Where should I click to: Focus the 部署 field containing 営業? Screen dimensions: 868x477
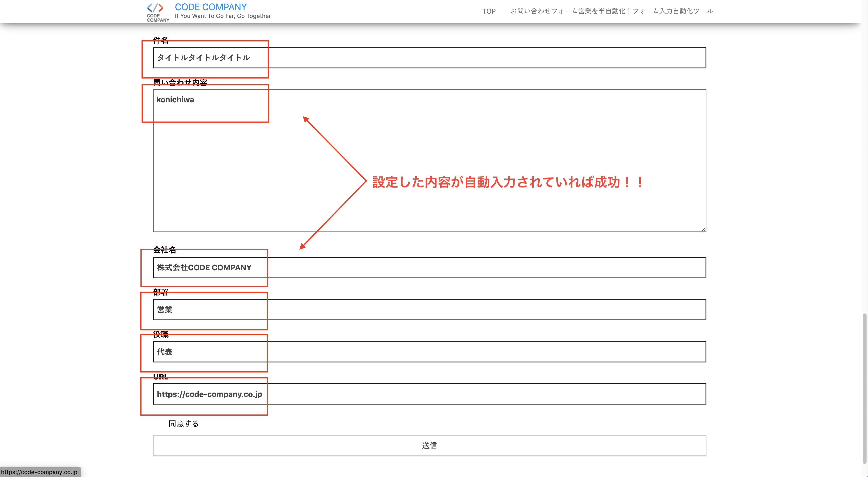point(430,309)
